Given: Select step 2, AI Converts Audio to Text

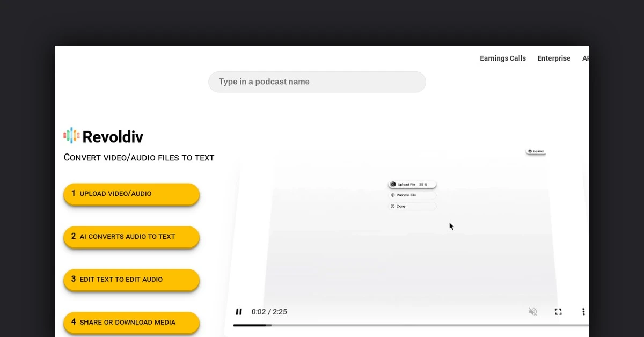Looking at the screenshot, I should [x=131, y=237].
